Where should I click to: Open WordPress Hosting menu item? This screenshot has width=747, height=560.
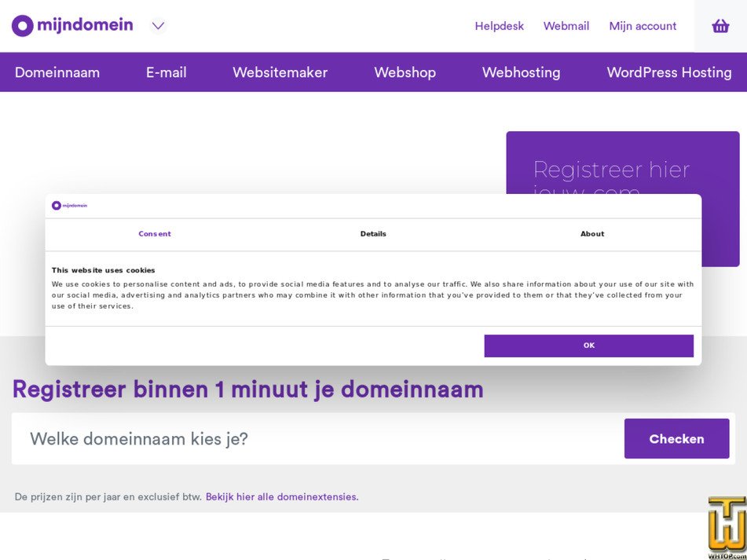click(x=669, y=72)
